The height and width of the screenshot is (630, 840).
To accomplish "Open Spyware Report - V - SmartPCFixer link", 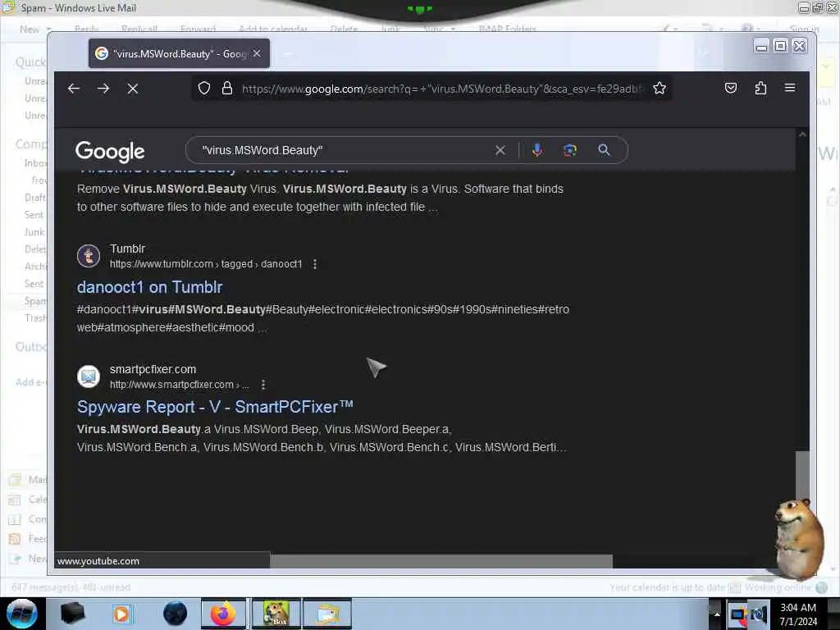I will tap(215, 407).
